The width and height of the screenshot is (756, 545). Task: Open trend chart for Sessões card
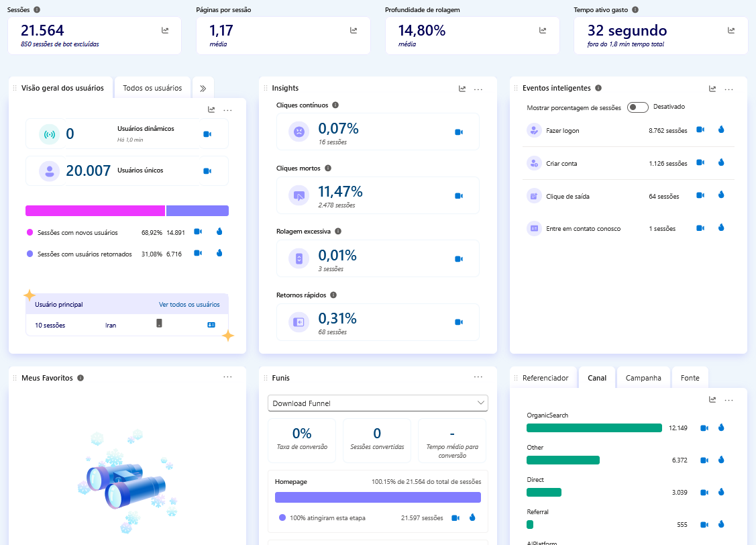pos(165,30)
